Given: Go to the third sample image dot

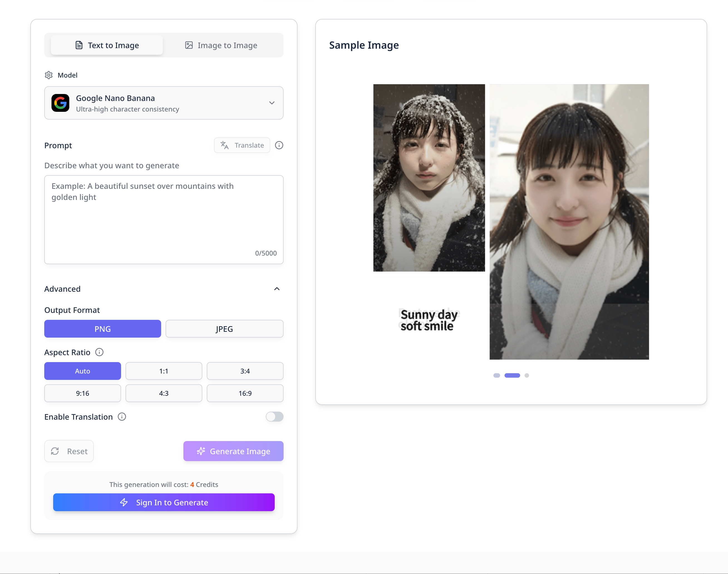Looking at the screenshot, I should coord(527,375).
